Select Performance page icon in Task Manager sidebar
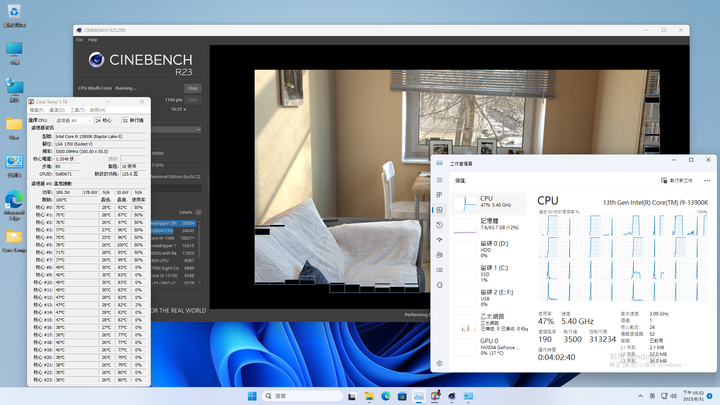Image resolution: width=720 pixels, height=405 pixels. coord(439,210)
